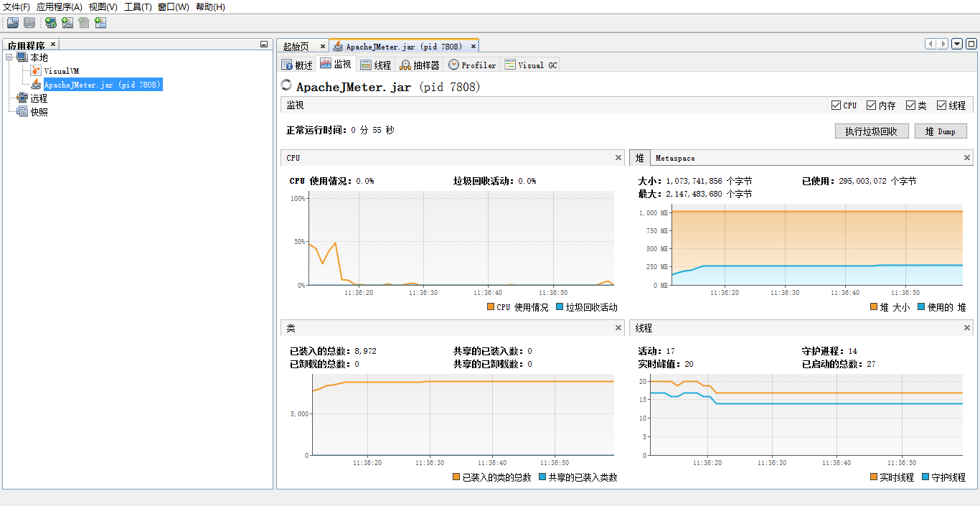Close the heap graph panel
The image size is (980, 506).
(x=967, y=157)
